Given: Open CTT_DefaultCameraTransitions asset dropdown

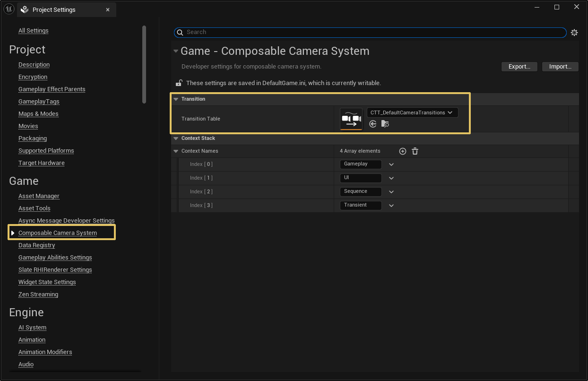Looking at the screenshot, I should (412, 113).
